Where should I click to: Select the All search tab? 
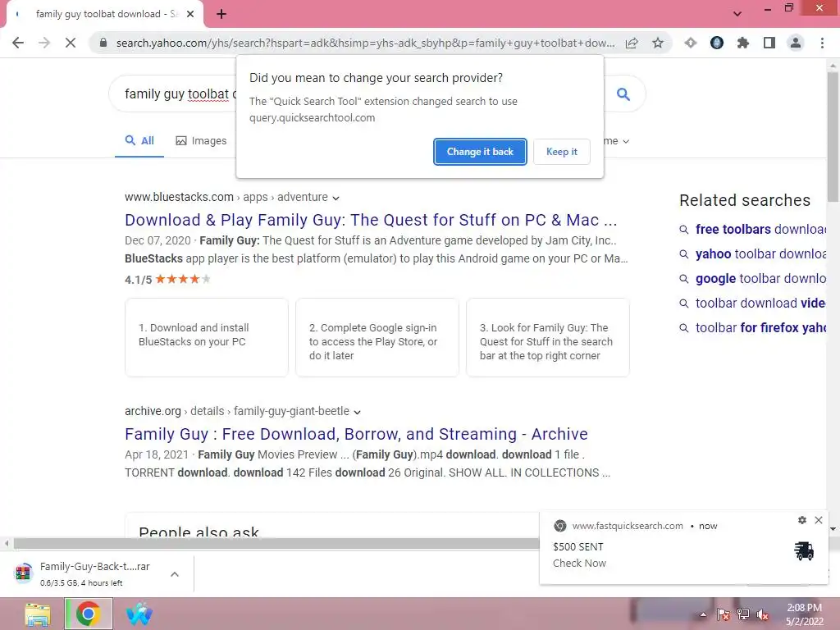(x=139, y=141)
